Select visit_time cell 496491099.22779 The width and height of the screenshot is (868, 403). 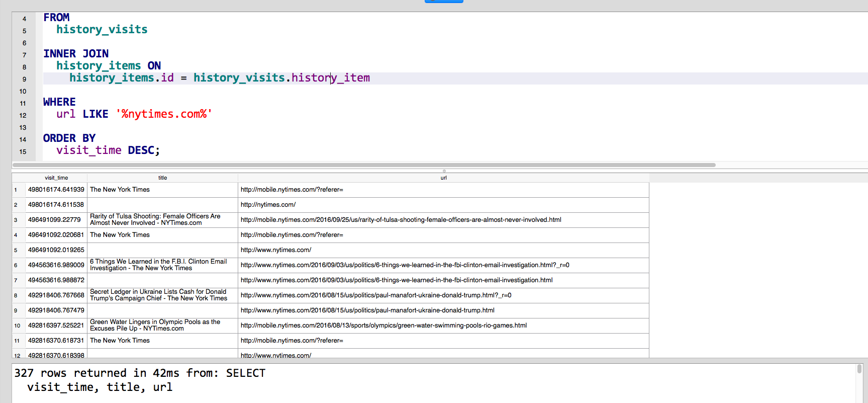click(56, 220)
